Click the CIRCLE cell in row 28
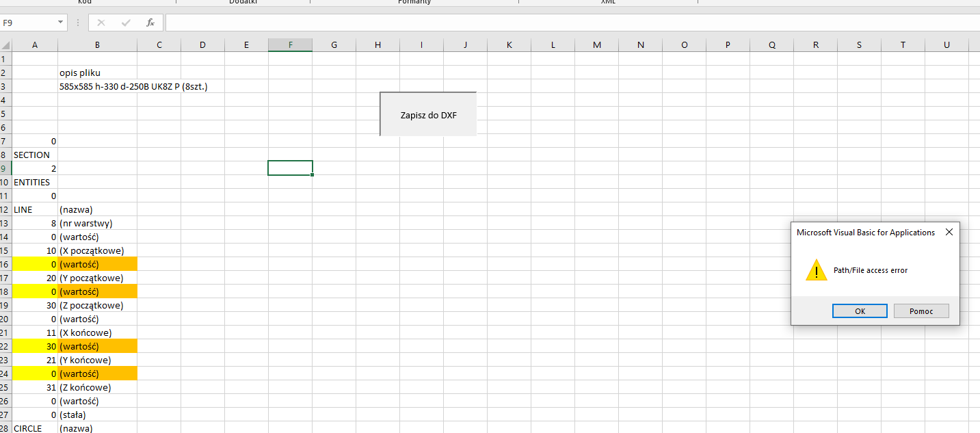The width and height of the screenshot is (980, 433). click(35, 428)
